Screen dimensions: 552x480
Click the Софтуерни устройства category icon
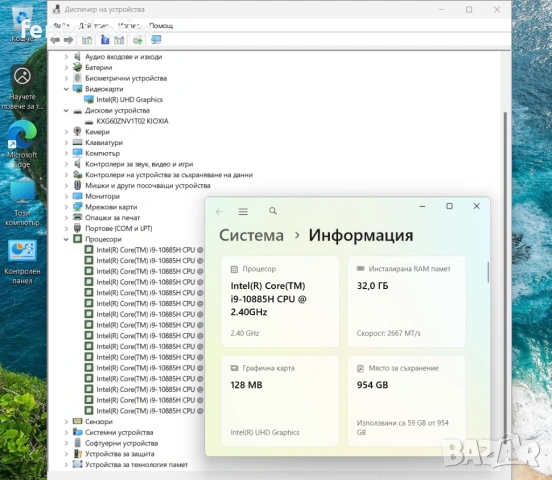[x=77, y=443]
